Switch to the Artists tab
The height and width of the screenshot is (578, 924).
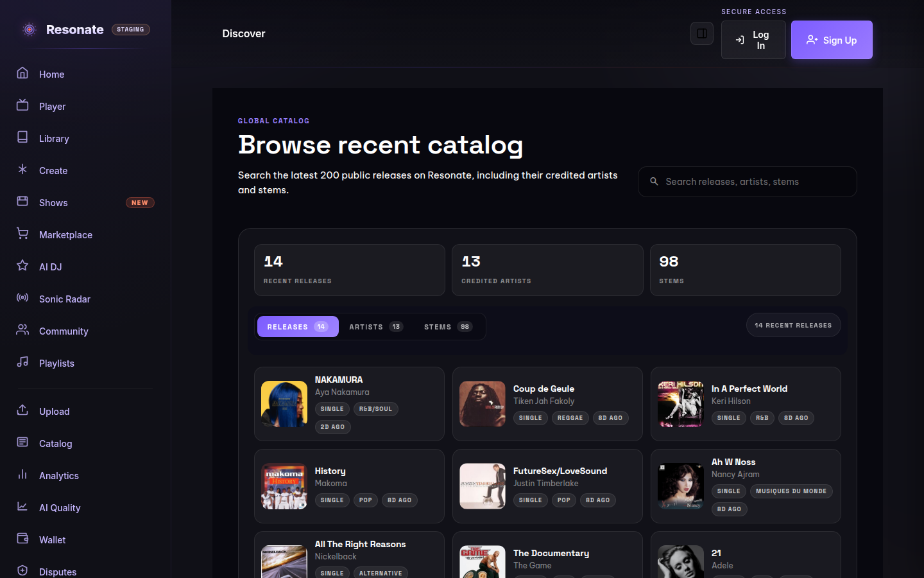[x=376, y=327]
